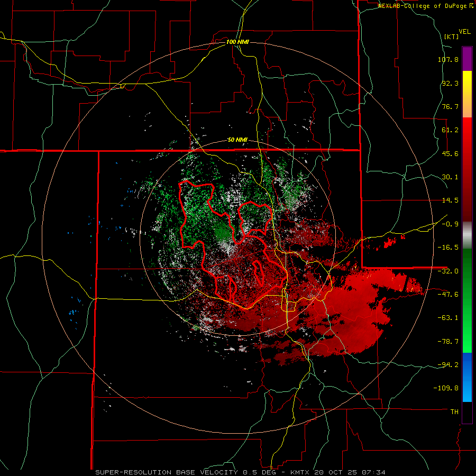The height and width of the screenshot is (476, 476).
Task: Click the purple segment of the color bar
Action: click(467, 59)
